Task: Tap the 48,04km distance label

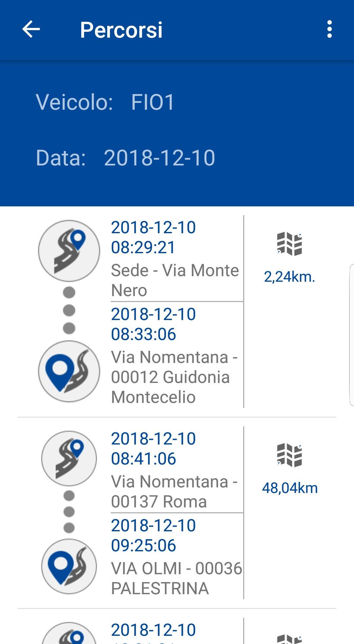Action: 290,488
